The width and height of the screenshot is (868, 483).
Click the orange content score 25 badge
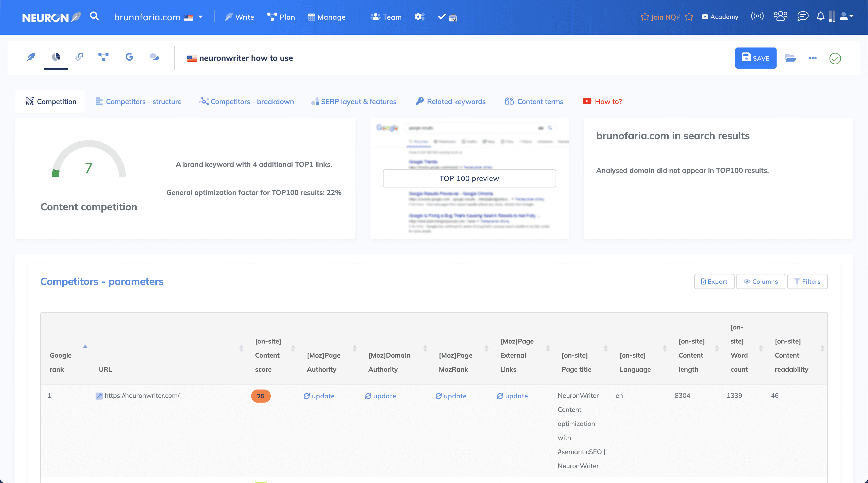pyautogui.click(x=261, y=396)
